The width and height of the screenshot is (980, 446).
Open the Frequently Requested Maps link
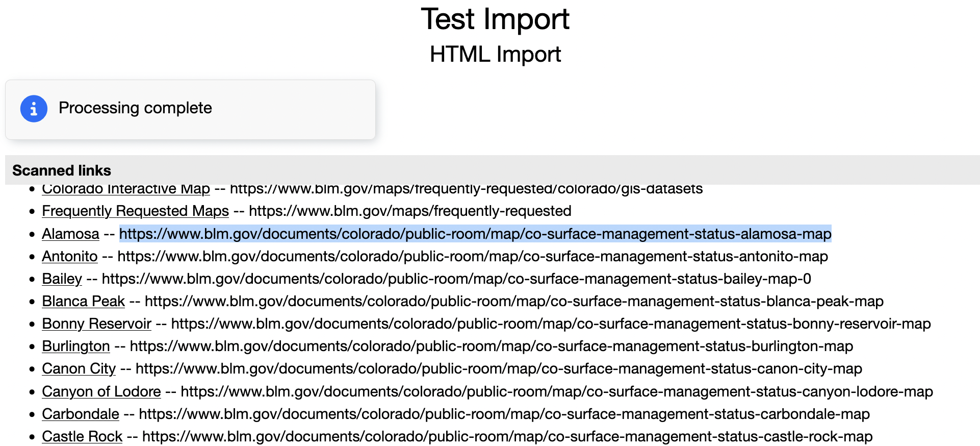pyautogui.click(x=135, y=211)
